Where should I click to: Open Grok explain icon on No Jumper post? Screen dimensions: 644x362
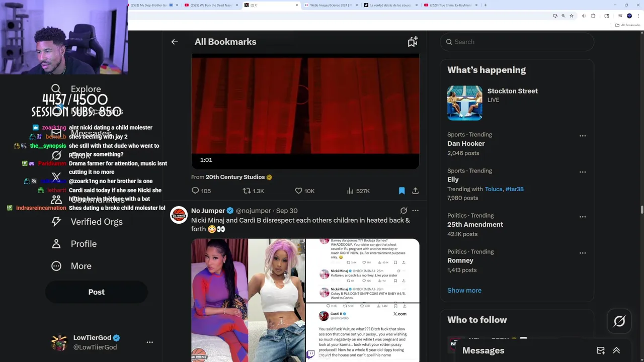click(x=404, y=211)
